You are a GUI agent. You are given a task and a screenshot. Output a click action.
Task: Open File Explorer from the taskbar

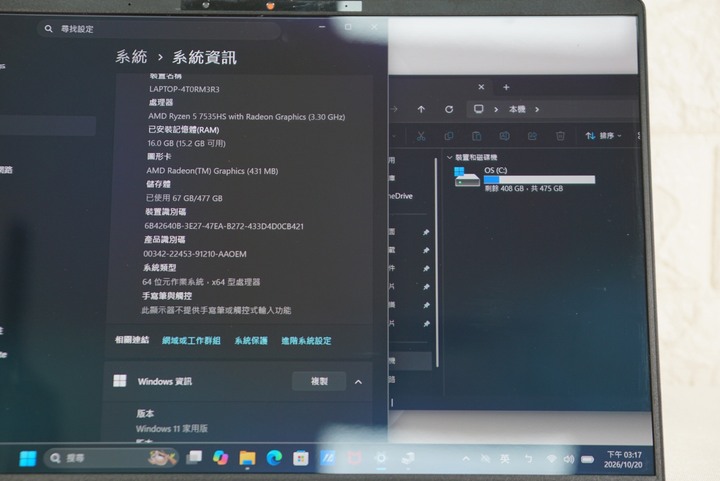click(x=247, y=458)
